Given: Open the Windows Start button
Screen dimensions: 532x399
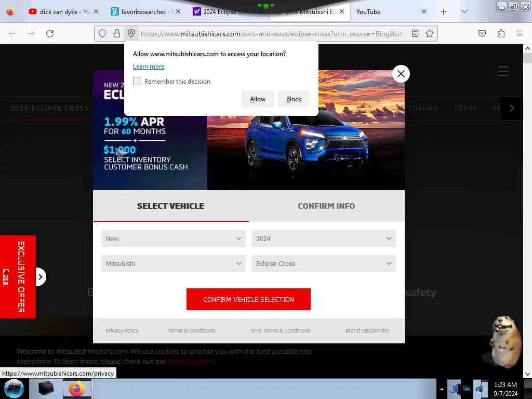Looking at the screenshot, I should click(14, 389).
